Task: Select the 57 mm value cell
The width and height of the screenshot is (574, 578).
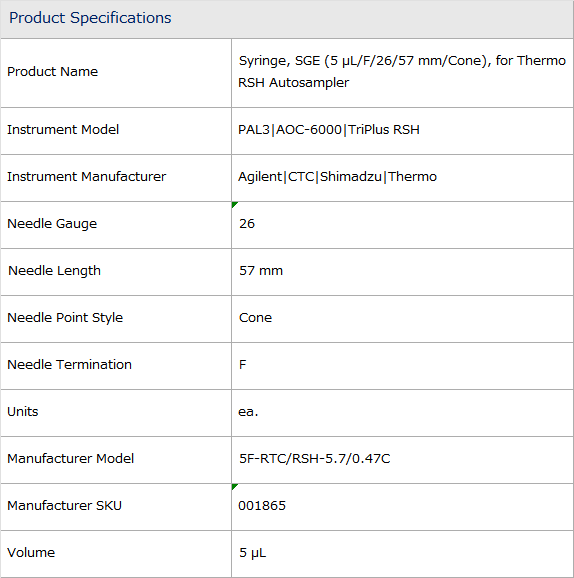Action: coord(403,272)
